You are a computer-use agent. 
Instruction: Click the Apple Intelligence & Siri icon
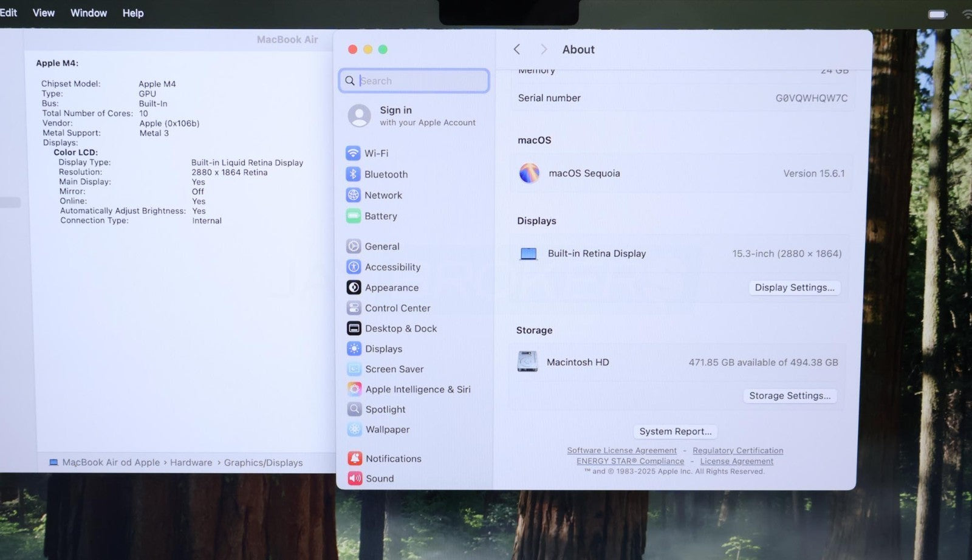click(354, 389)
